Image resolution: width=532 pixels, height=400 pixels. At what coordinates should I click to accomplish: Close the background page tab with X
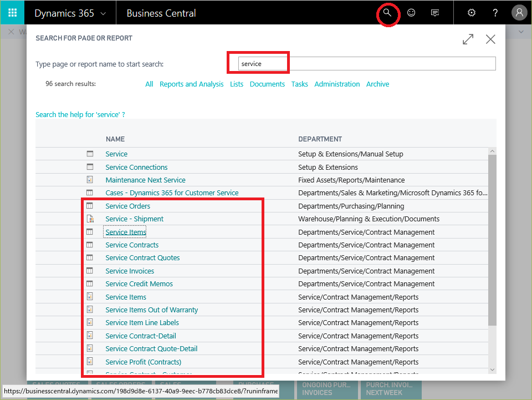(11, 32)
